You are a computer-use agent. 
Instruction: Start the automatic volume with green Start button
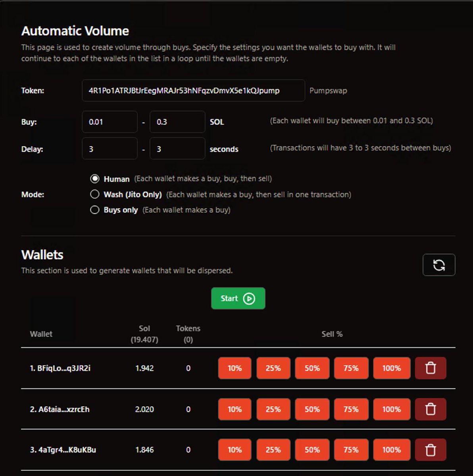(238, 298)
